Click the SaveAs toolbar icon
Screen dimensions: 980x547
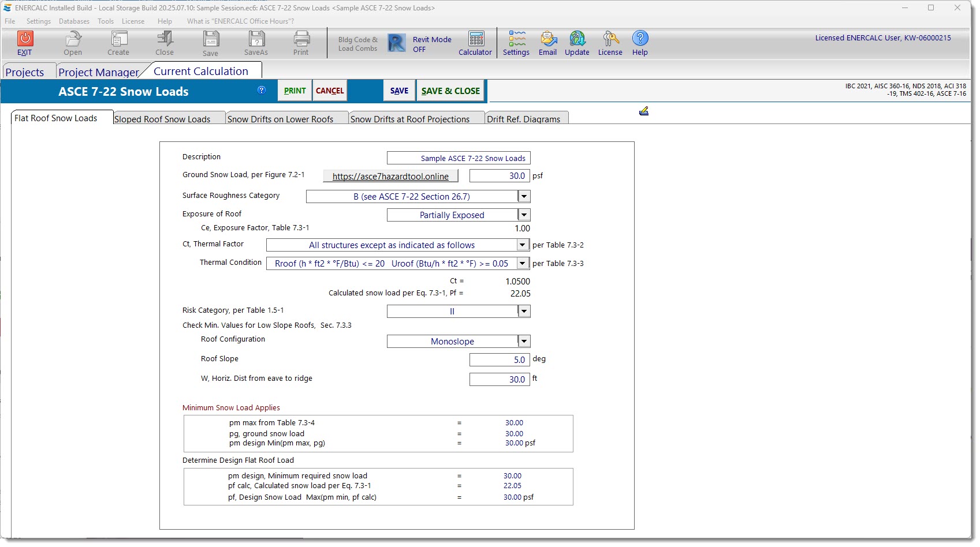[x=256, y=39]
